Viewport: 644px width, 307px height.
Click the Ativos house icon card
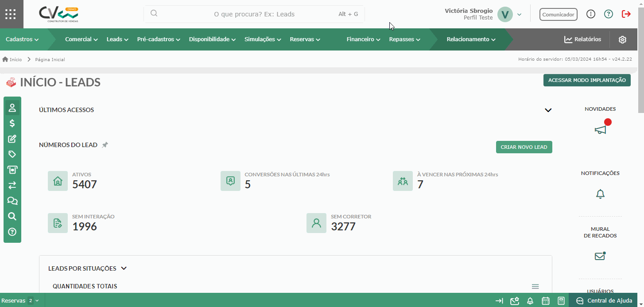coord(58,181)
